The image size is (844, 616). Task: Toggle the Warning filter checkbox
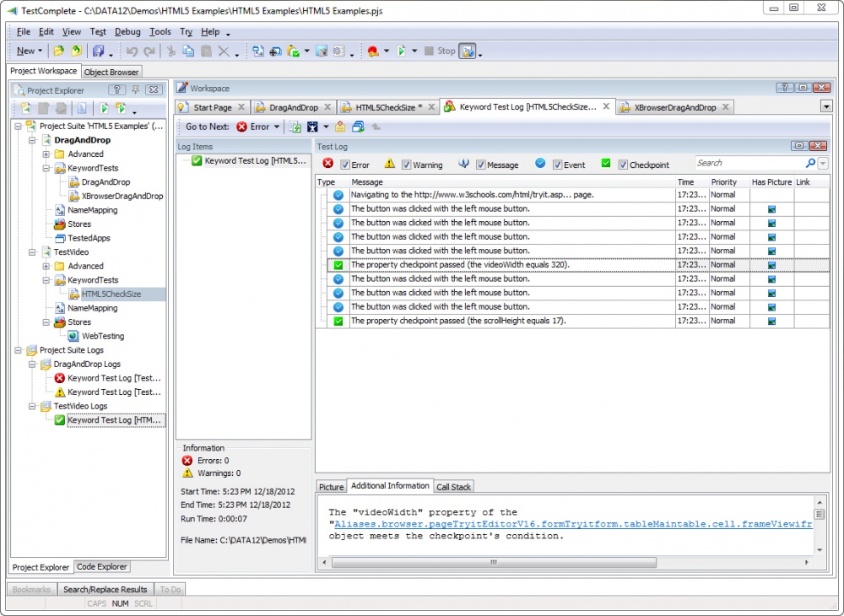(x=407, y=165)
